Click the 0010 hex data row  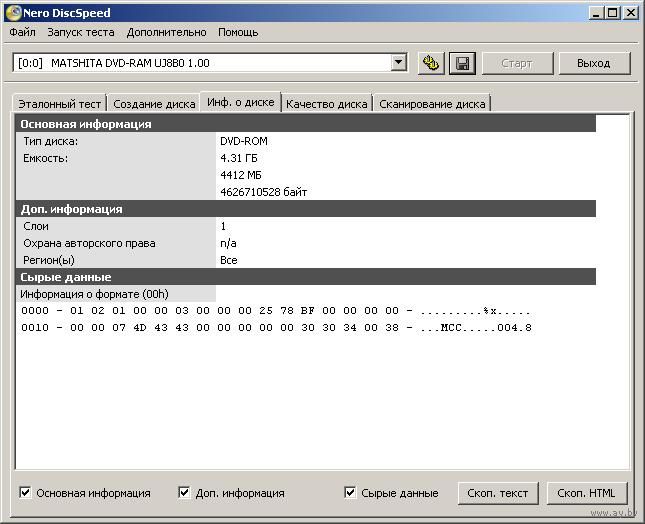click(276, 327)
